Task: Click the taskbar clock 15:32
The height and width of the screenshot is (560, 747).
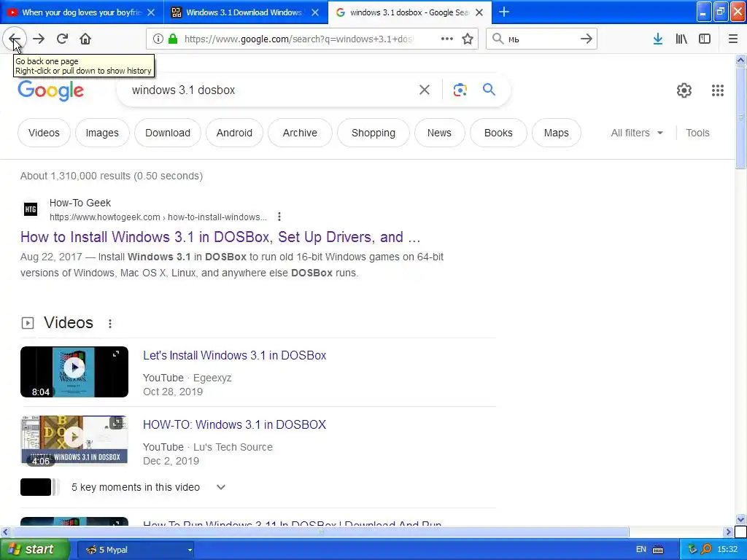Action: (727, 550)
